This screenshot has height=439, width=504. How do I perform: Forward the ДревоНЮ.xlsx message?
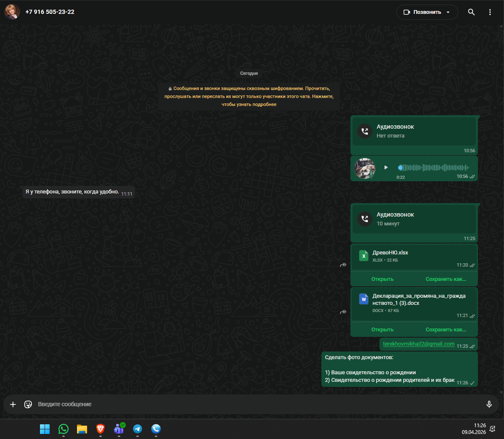tap(343, 265)
